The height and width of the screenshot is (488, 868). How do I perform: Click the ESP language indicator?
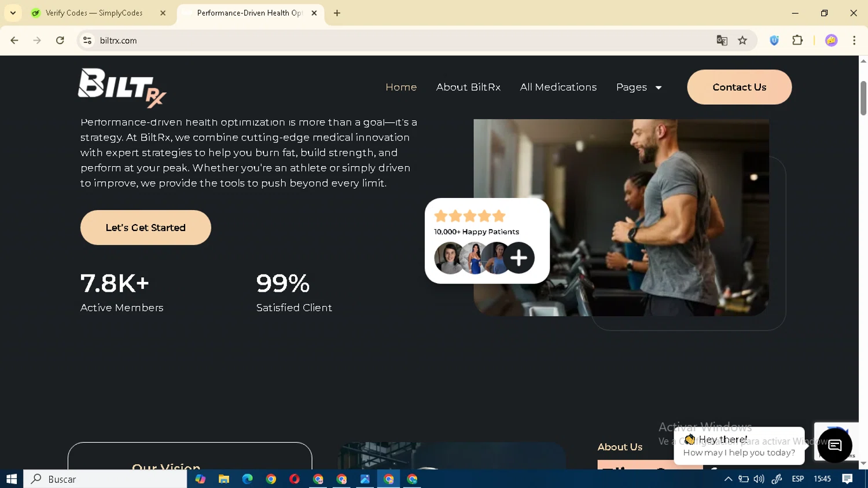pos(797,479)
